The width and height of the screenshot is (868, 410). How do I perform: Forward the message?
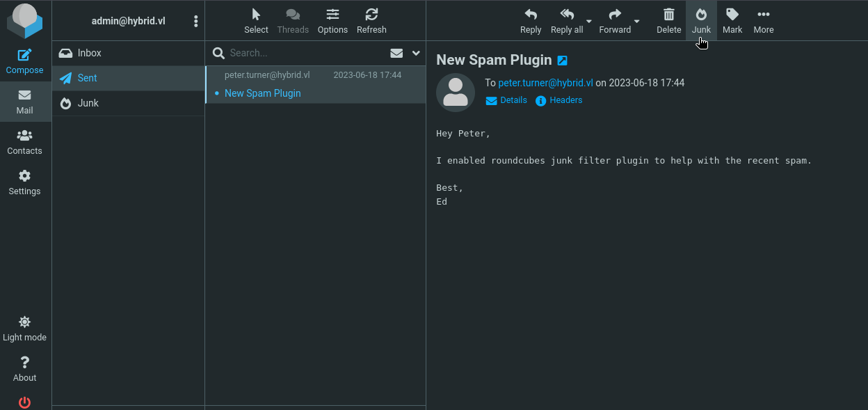[x=615, y=21]
